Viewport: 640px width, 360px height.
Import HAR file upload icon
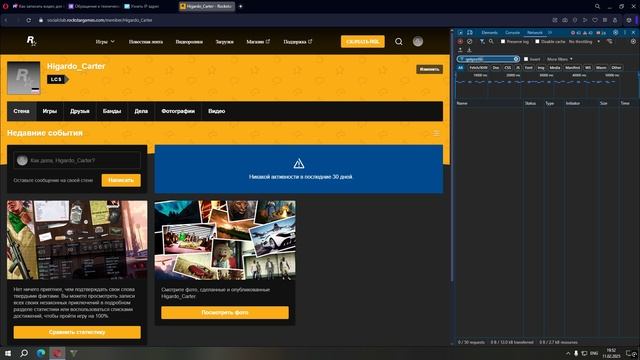point(460,50)
